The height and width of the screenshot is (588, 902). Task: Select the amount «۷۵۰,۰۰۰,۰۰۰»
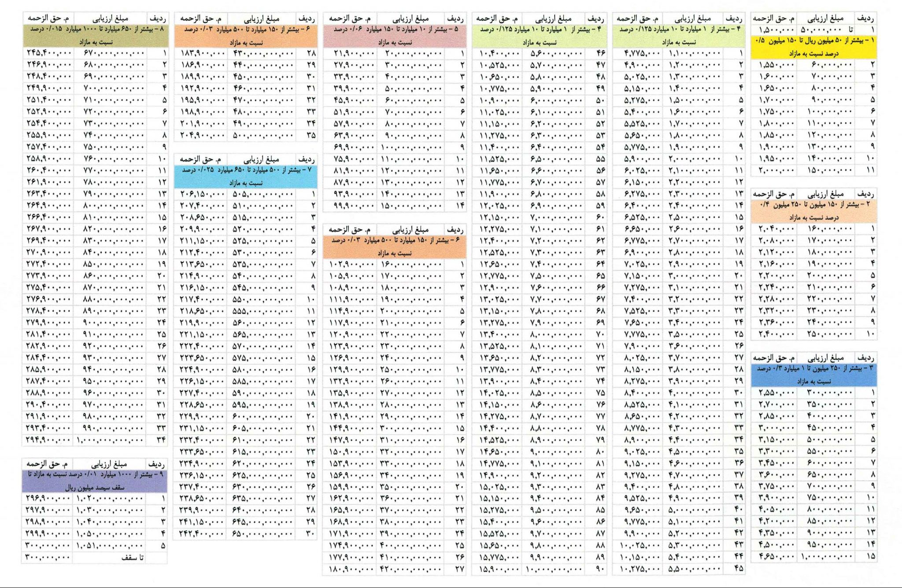tap(830, 498)
